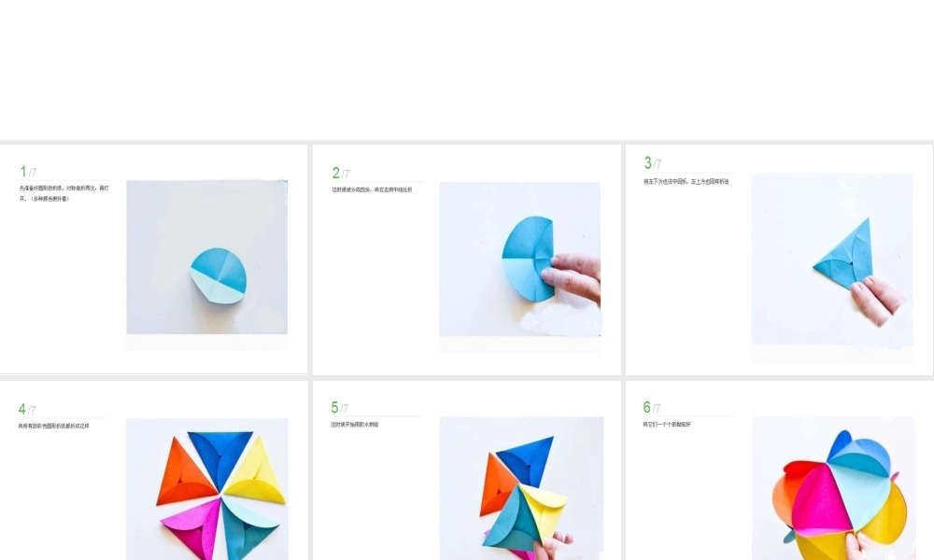Click the orange triangle in step 4 photo
The image size is (934, 560).
pyautogui.click(x=180, y=474)
